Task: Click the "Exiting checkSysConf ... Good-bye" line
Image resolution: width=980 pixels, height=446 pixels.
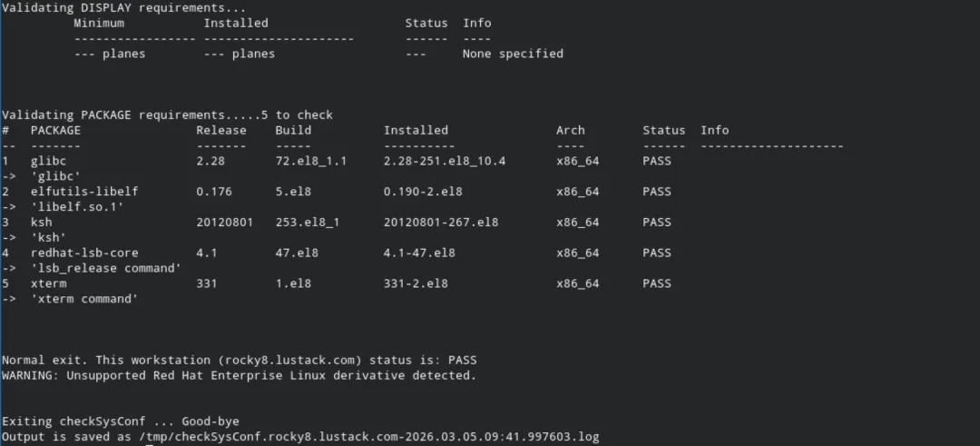Action: pos(121,421)
